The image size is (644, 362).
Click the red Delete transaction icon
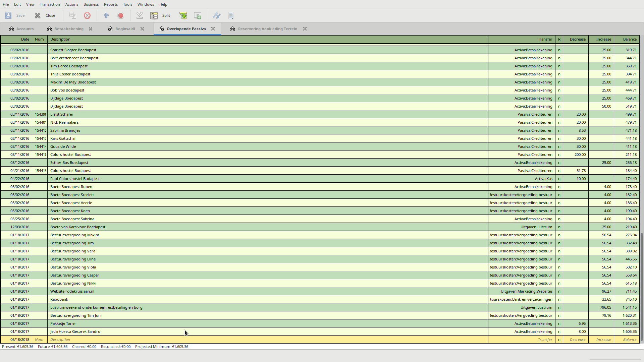87,15
